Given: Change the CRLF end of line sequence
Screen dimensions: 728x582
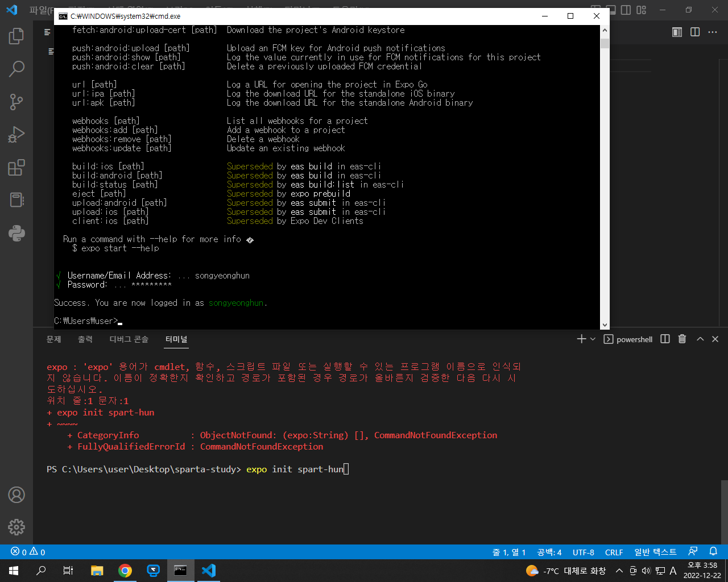Looking at the screenshot, I should 614,552.
